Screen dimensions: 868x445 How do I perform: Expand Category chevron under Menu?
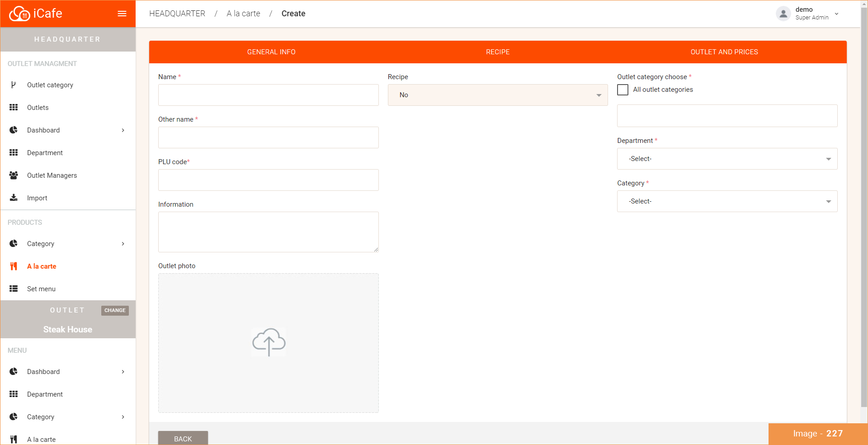(x=123, y=417)
